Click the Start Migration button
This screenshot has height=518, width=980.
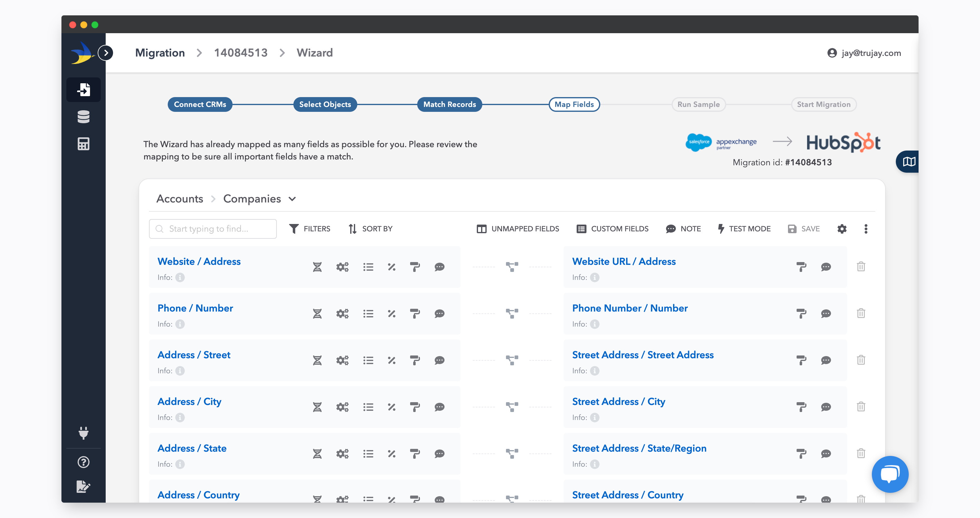(x=824, y=104)
